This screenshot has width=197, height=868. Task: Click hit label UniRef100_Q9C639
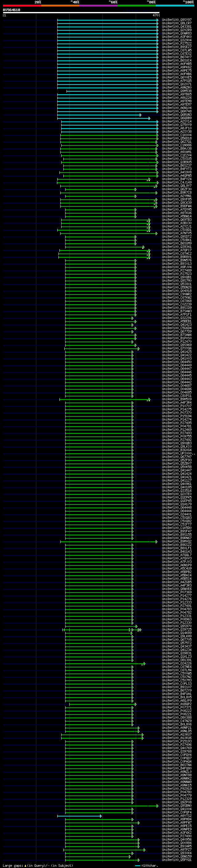177,203
